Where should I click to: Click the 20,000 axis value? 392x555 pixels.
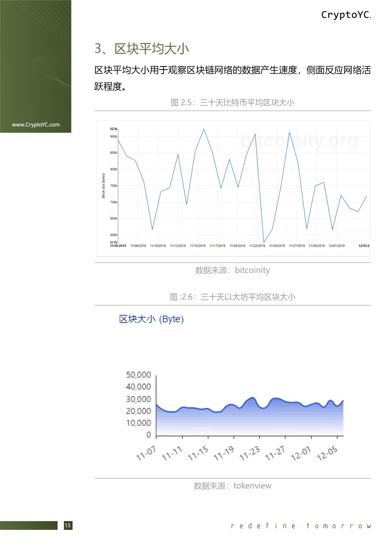[x=139, y=411]
